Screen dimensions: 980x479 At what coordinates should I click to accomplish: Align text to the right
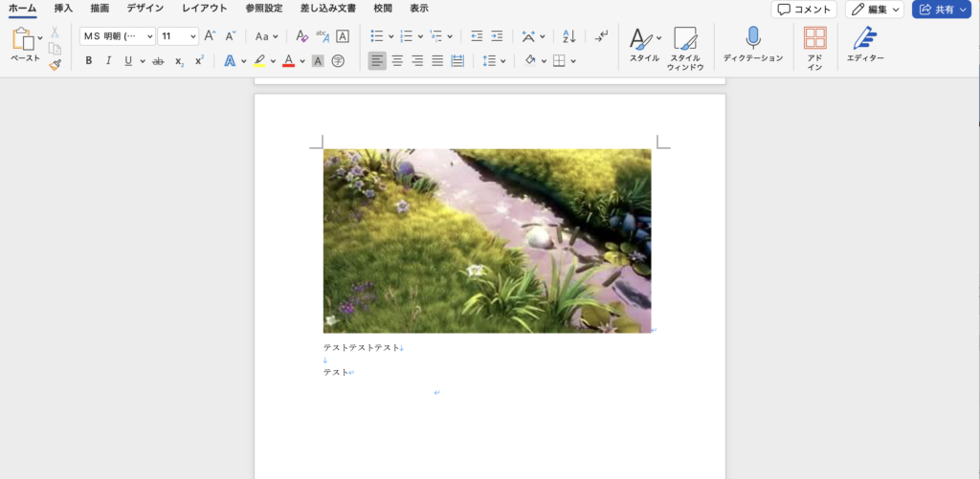point(417,60)
